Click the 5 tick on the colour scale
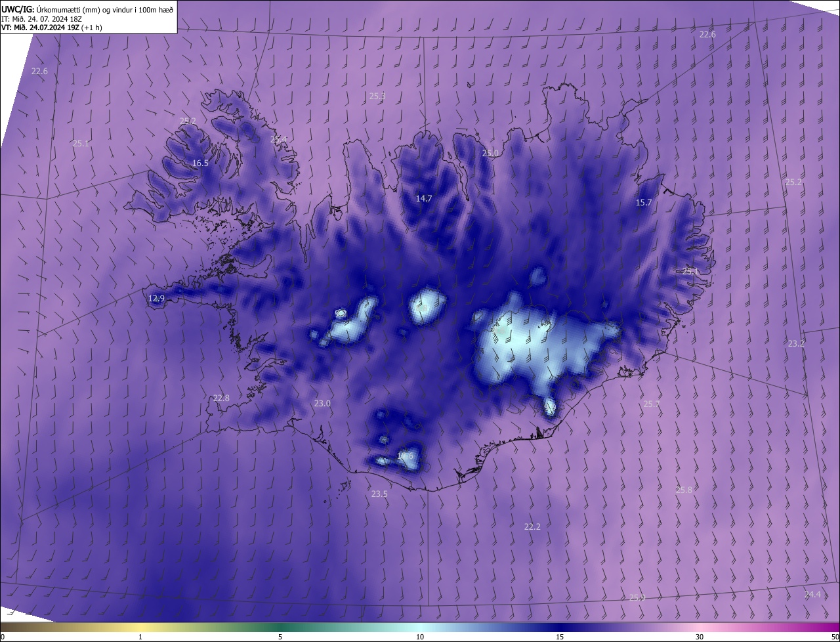840x642 pixels. pos(280,637)
